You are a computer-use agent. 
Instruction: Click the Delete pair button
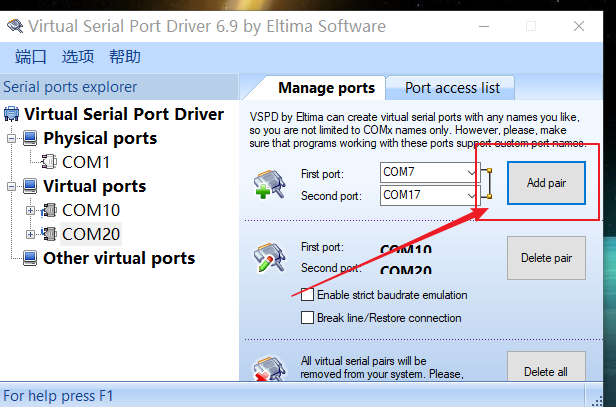(x=546, y=258)
